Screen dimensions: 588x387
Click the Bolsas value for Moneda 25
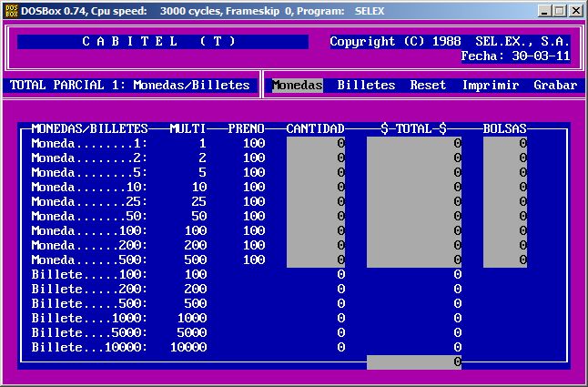[505, 202]
